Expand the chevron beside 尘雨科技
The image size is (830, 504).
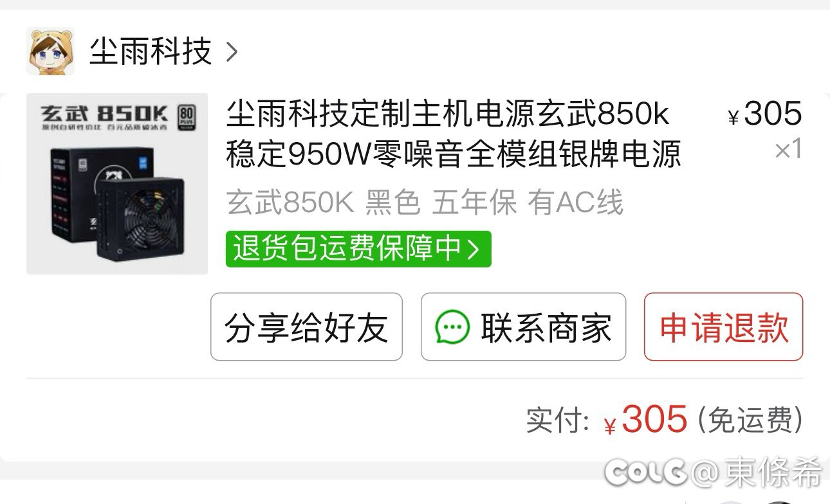point(232,52)
